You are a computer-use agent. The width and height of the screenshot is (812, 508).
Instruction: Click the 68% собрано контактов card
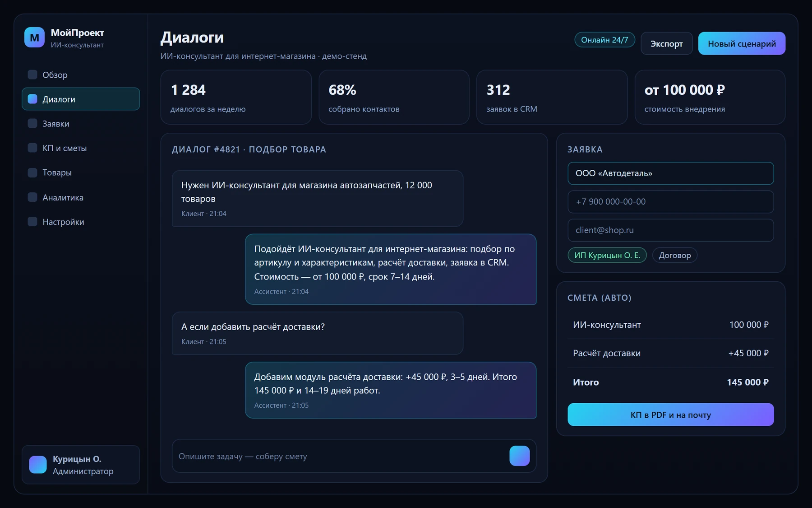pyautogui.click(x=394, y=97)
